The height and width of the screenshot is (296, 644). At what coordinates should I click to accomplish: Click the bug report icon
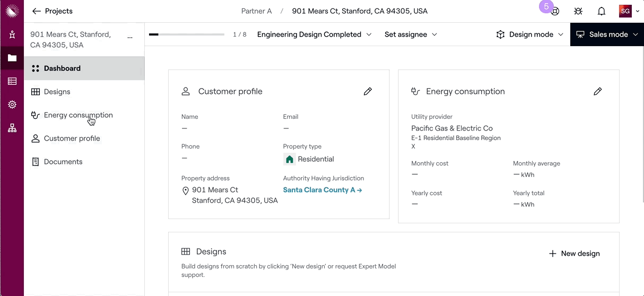[x=578, y=11]
